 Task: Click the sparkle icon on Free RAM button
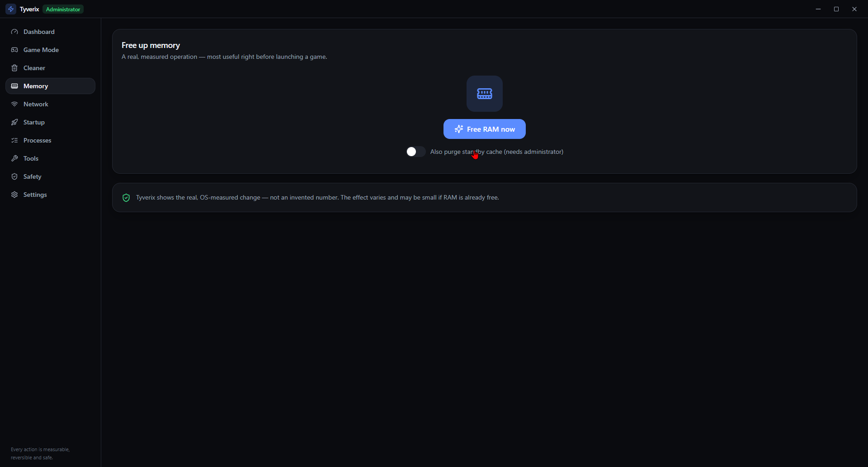point(459,129)
